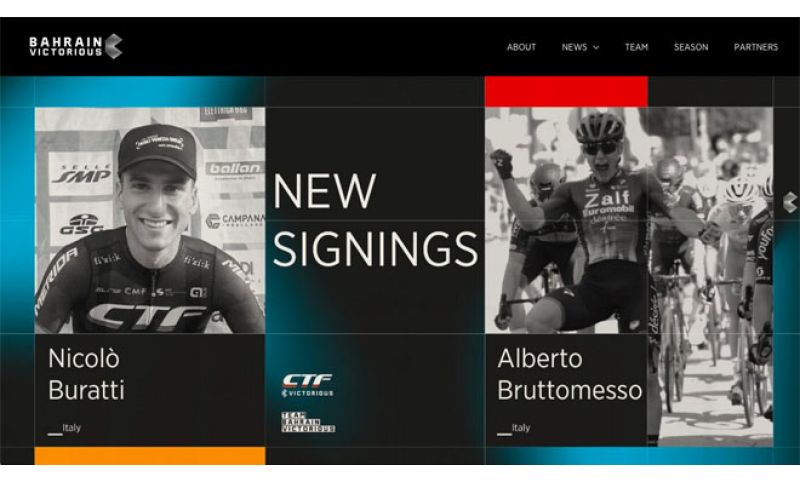Go to the Team page
This screenshot has height=484, width=800.
pos(636,47)
